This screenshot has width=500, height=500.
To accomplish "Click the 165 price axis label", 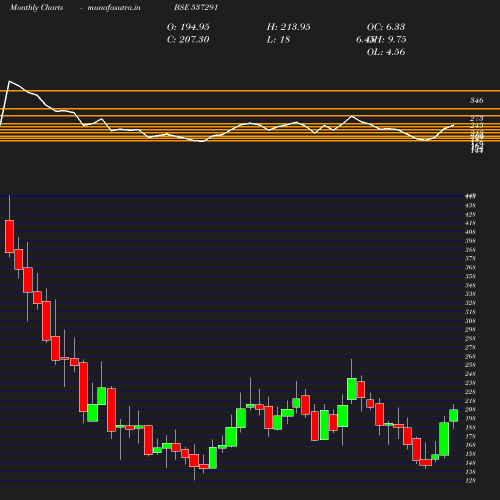I will click(x=470, y=445).
